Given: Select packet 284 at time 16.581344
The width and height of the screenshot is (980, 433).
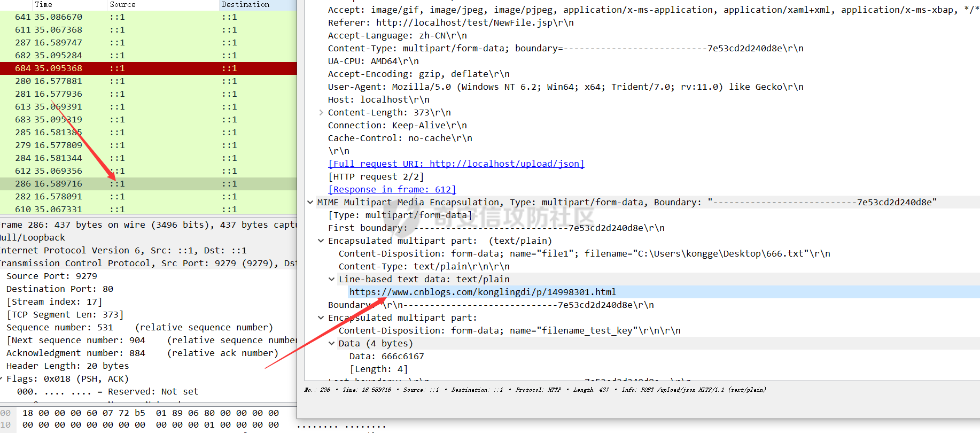Looking at the screenshot, I should point(149,158).
